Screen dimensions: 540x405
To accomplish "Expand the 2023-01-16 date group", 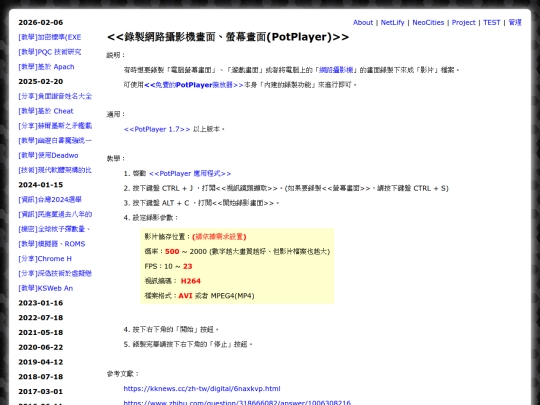I will point(41,303).
